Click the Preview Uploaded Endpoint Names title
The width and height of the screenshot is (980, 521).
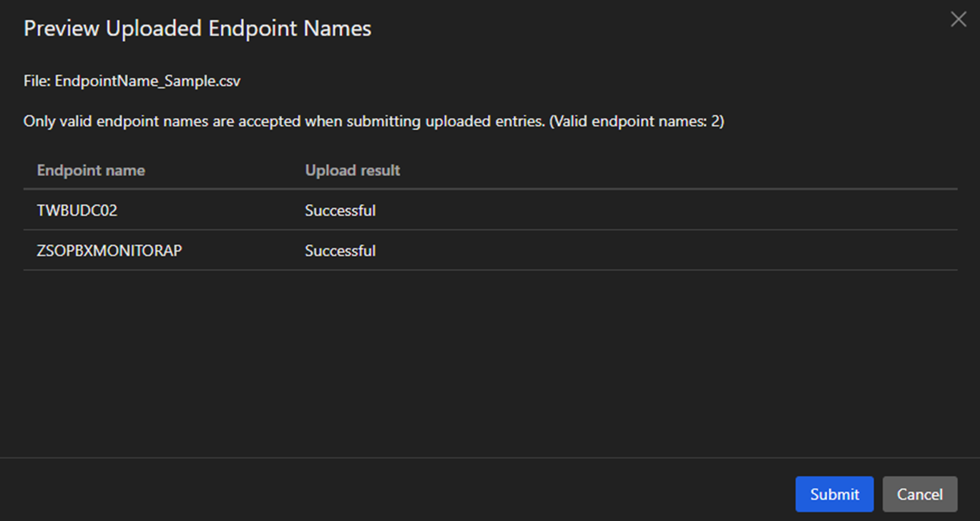[x=197, y=29]
